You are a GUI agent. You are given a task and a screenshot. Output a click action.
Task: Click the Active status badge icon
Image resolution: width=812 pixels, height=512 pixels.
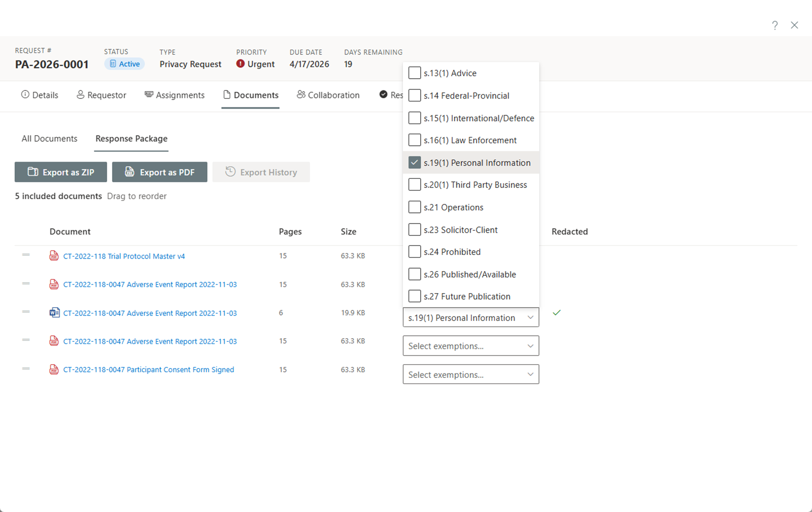[112, 63]
